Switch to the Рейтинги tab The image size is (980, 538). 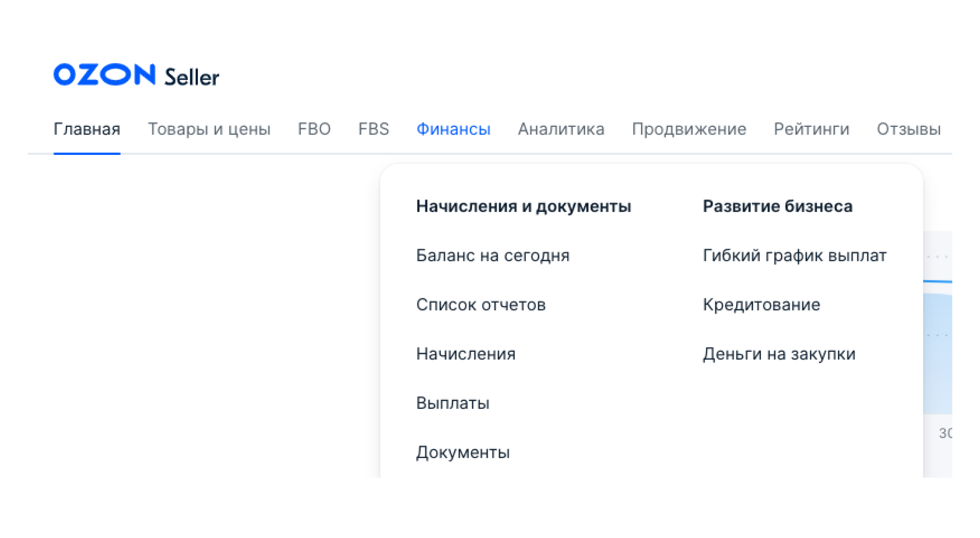tap(812, 129)
